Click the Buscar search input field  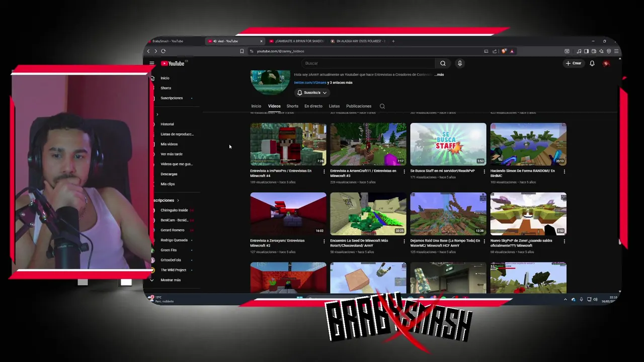pos(369,63)
